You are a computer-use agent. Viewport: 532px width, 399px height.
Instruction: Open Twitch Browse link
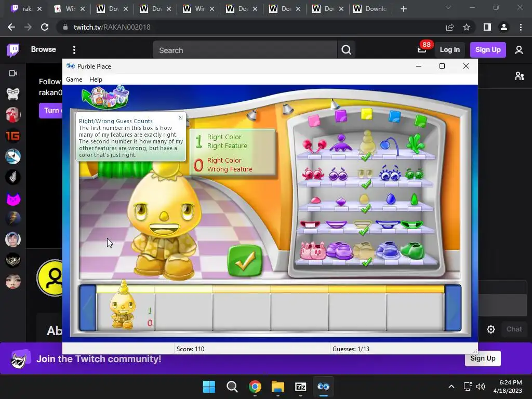tap(44, 49)
